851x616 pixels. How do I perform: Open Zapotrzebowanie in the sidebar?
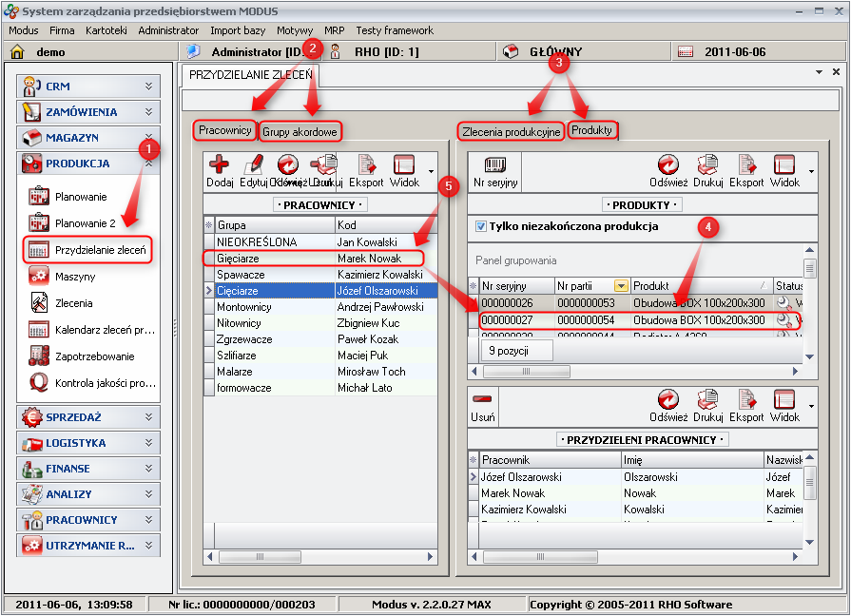pos(94,356)
